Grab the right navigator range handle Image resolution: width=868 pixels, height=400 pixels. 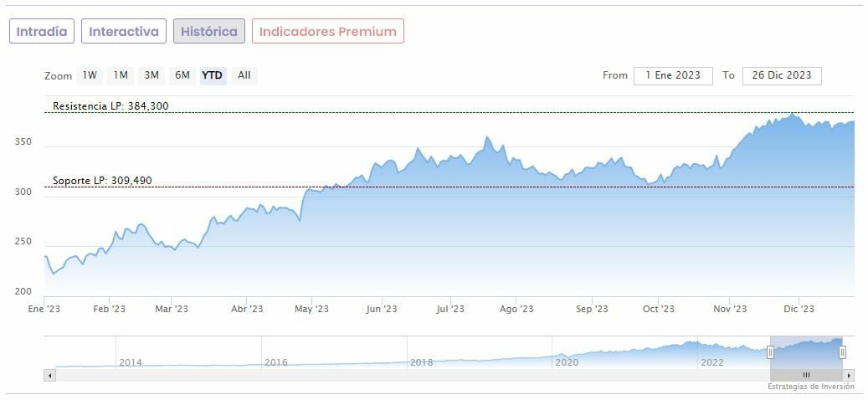click(x=843, y=352)
